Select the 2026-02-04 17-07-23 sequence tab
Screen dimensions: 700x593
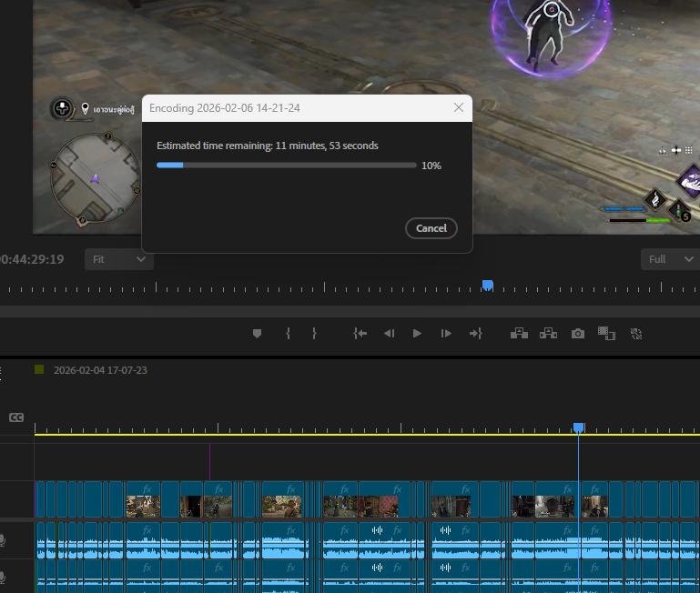pyautogui.click(x=100, y=370)
